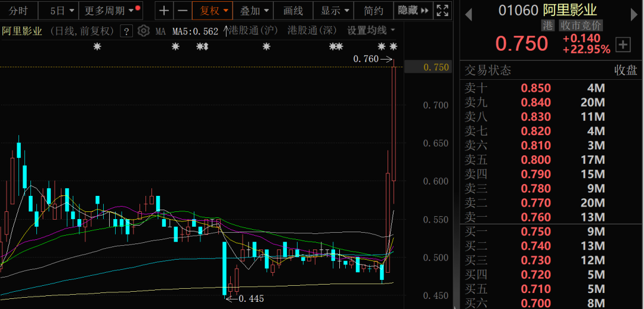Open the 显示 menu
Image resolution: width=644 pixels, height=309 pixels.
click(334, 11)
